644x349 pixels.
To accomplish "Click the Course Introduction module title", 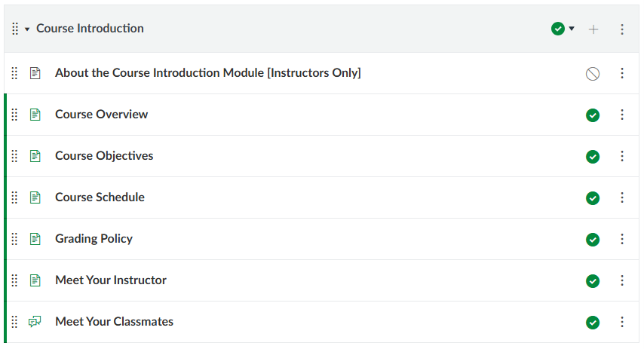I will click(x=90, y=29).
